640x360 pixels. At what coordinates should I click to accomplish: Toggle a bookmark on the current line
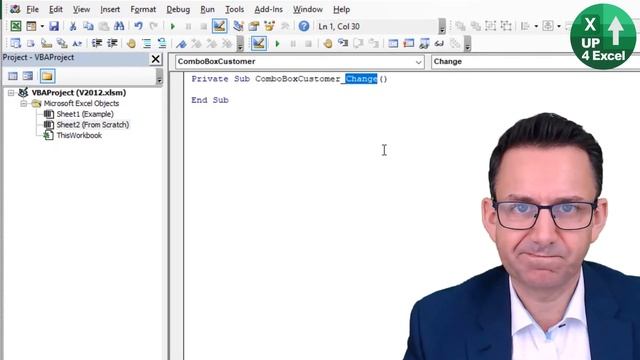tap(181, 43)
